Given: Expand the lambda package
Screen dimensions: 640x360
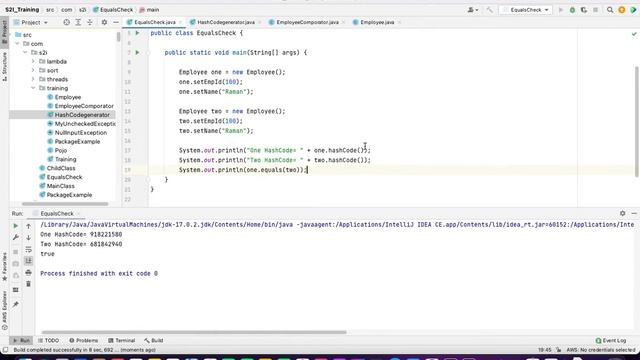Looking at the screenshot, I should [33, 62].
